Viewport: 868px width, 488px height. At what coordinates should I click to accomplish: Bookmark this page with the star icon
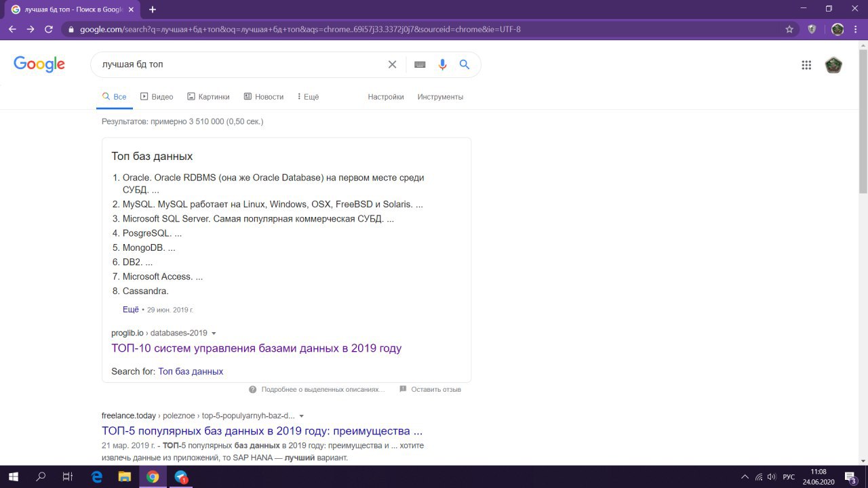click(x=789, y=29)
